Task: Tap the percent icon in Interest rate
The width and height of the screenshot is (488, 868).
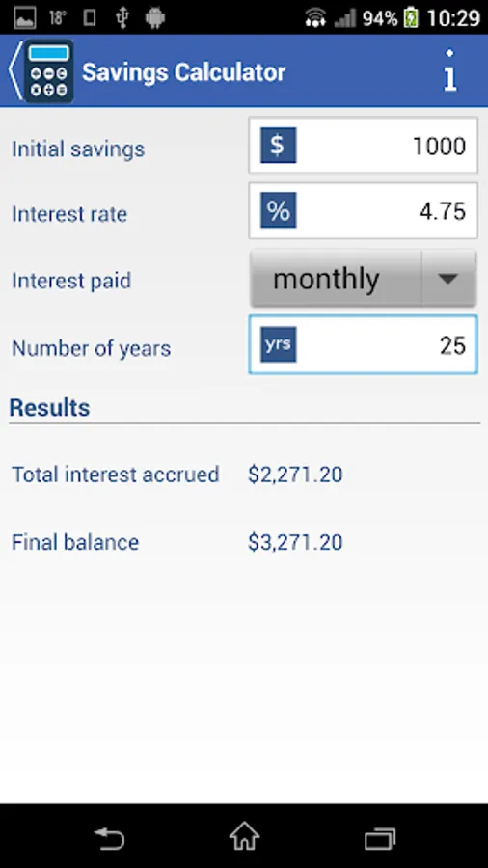Action: [279, 210]
